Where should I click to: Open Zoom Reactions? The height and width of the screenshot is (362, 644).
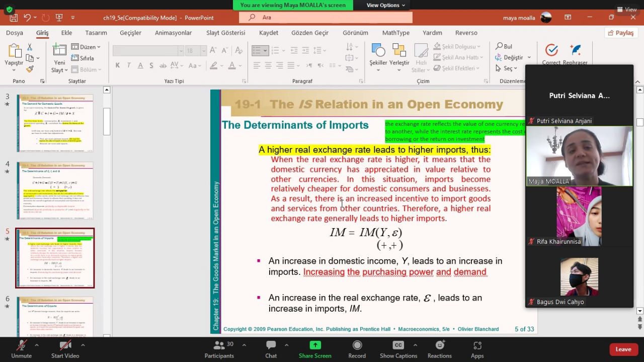pyautogui.click(x=440, y=349)
